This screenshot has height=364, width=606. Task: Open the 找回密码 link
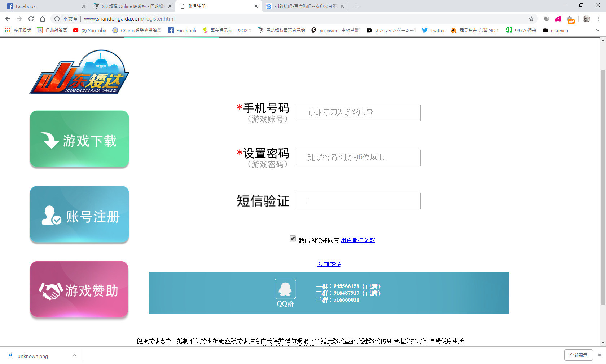pyautogui.click(x=329, y=264)
